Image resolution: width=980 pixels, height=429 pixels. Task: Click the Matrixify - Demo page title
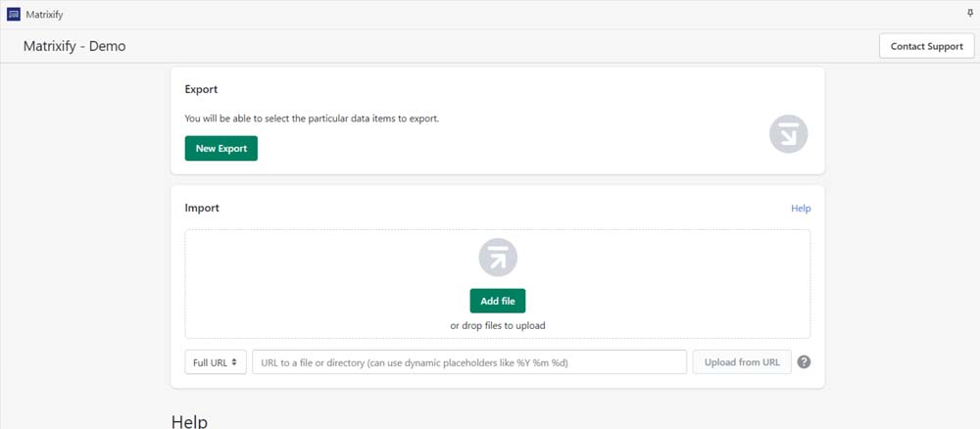pyautogui.click(x=74, y=46)
